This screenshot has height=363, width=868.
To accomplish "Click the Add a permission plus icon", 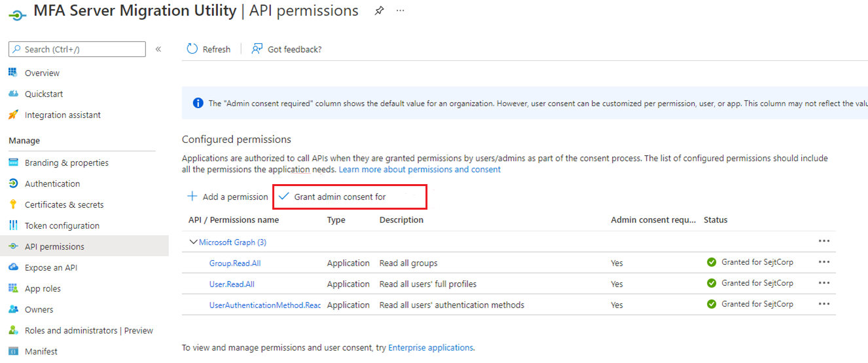I will pyautogui.click(x=192, y=197).
